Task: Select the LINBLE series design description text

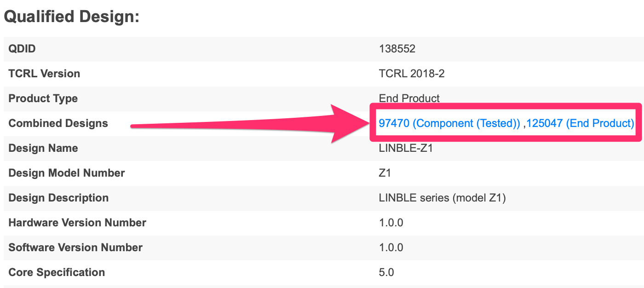Action: (443, 198)
